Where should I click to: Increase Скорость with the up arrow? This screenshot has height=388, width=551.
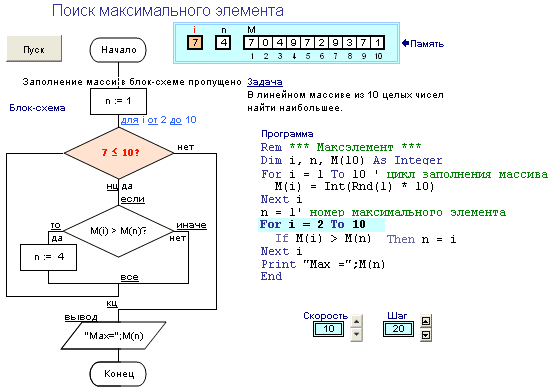[356, 321]
